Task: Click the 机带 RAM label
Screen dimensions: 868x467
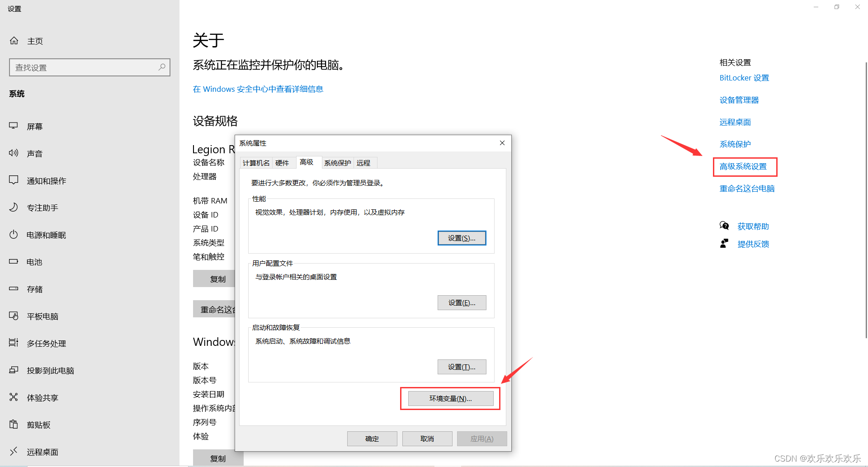Action: click(210, 201)
